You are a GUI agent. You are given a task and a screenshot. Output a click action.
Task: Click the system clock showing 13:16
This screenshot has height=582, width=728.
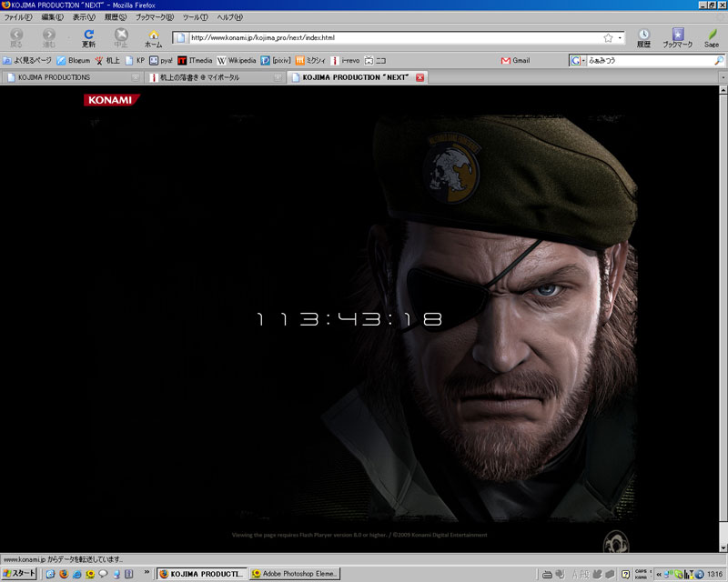pos(715,575)
